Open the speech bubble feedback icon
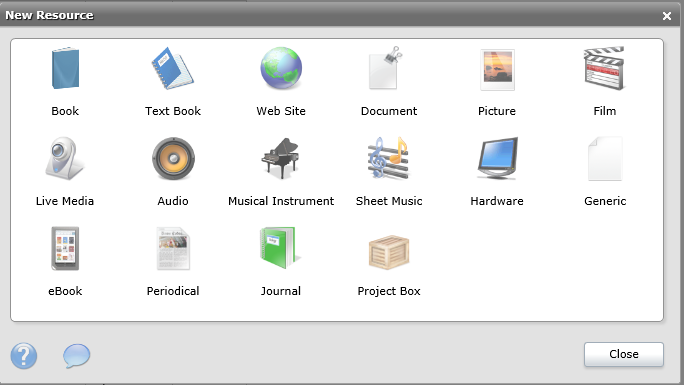684x385 pixels. click(x=77, y=356)
